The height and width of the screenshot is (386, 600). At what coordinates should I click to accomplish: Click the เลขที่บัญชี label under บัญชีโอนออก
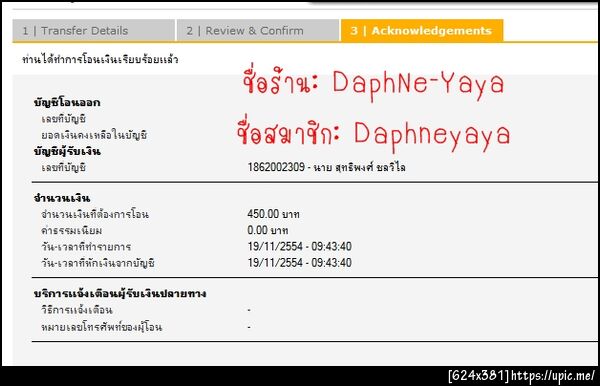[64, 119]
